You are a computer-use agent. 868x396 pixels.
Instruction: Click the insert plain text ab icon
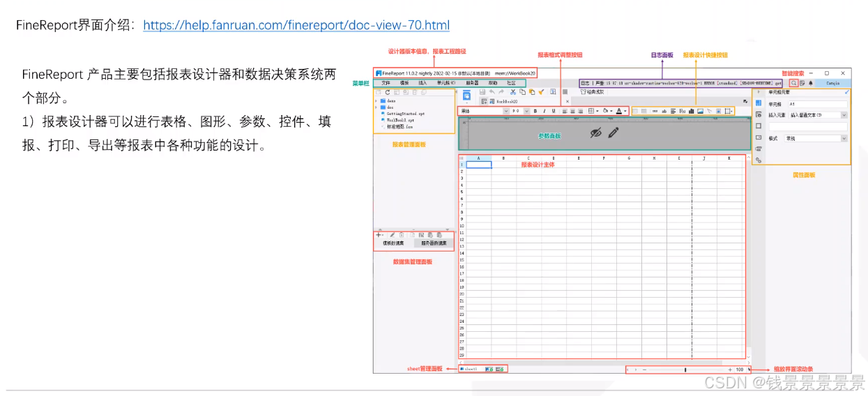664,111
